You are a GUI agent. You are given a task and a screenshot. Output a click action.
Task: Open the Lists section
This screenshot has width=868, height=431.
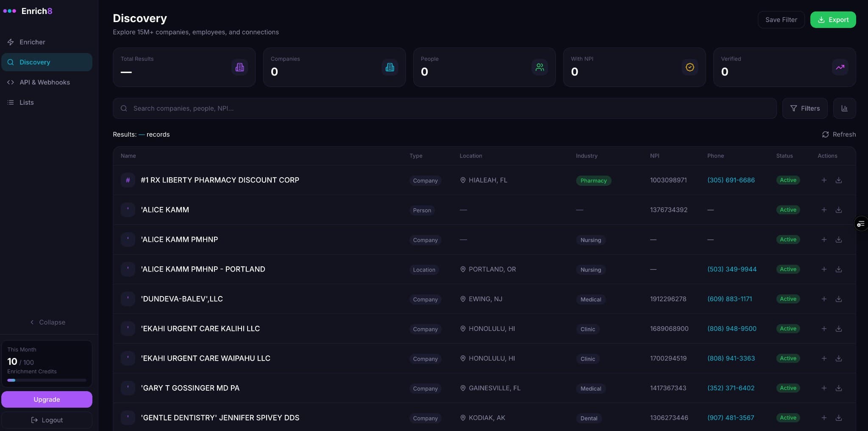pos(26,102)
